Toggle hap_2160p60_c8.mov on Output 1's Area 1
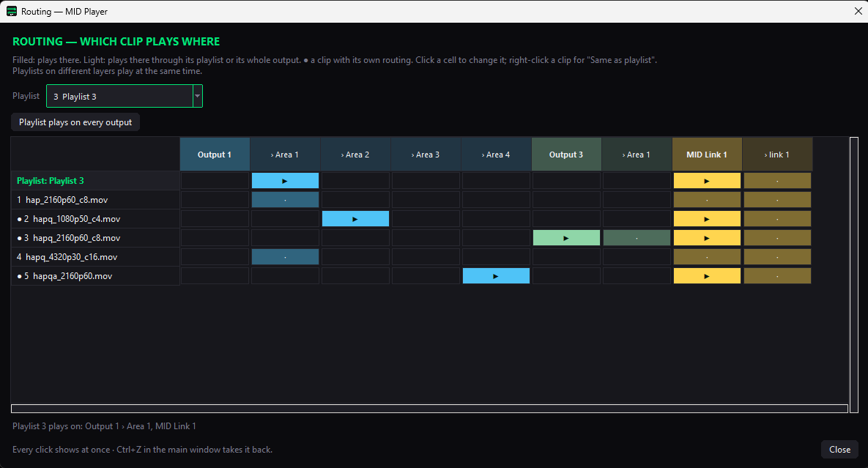The width and height of the screenshot is (868, 468). click(285, 200)
